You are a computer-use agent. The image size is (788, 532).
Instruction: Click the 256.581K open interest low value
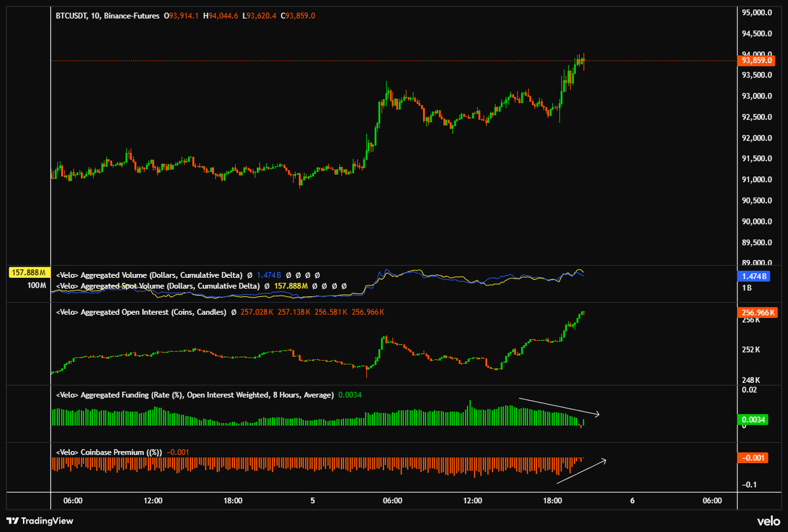tap(332, 312)
